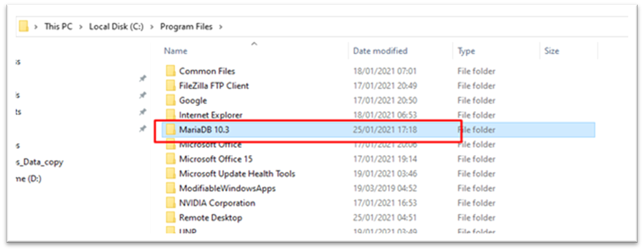
Task: Click the ModifiableWindowsApps folder icon
Action: [170, 188]
